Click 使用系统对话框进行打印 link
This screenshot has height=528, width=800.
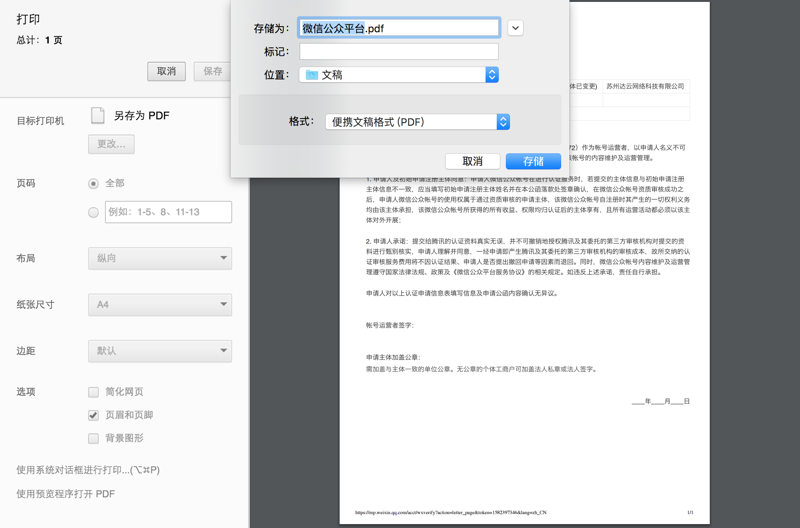click(88, 470)
